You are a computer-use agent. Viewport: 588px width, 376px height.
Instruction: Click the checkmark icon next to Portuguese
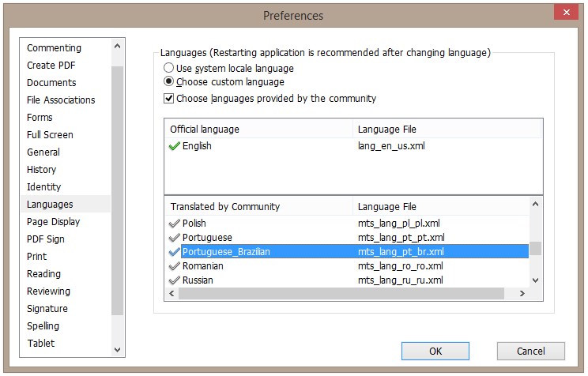175,238
